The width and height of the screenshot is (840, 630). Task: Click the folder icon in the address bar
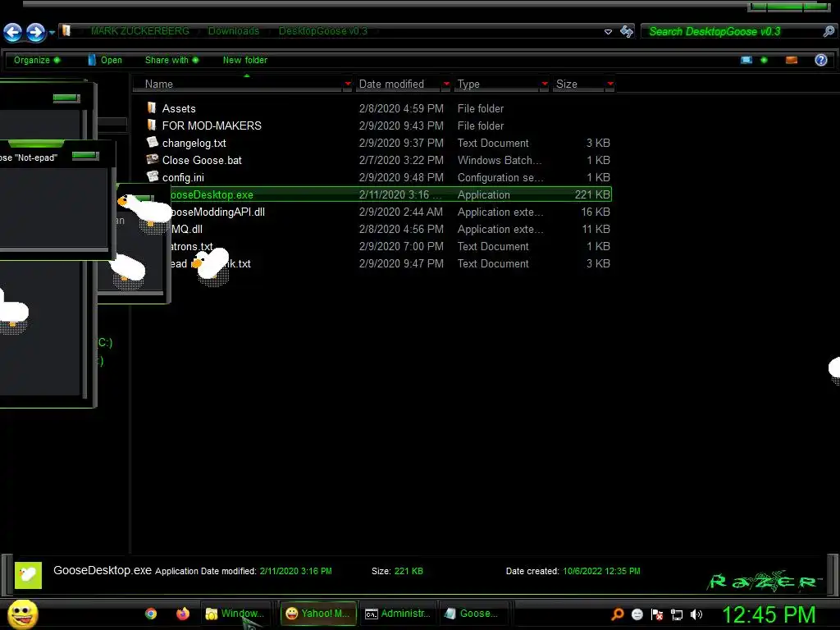point(66,30)
